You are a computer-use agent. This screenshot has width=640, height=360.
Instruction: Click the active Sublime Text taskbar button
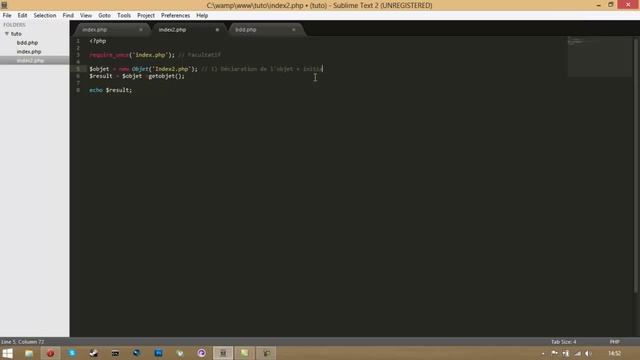click(x=223, y=353)
